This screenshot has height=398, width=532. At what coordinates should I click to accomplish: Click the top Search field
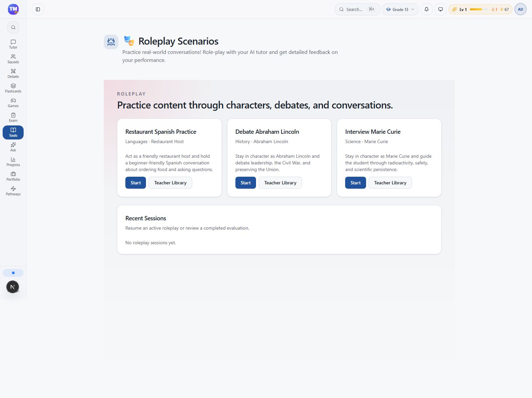[x=357, y=9]
